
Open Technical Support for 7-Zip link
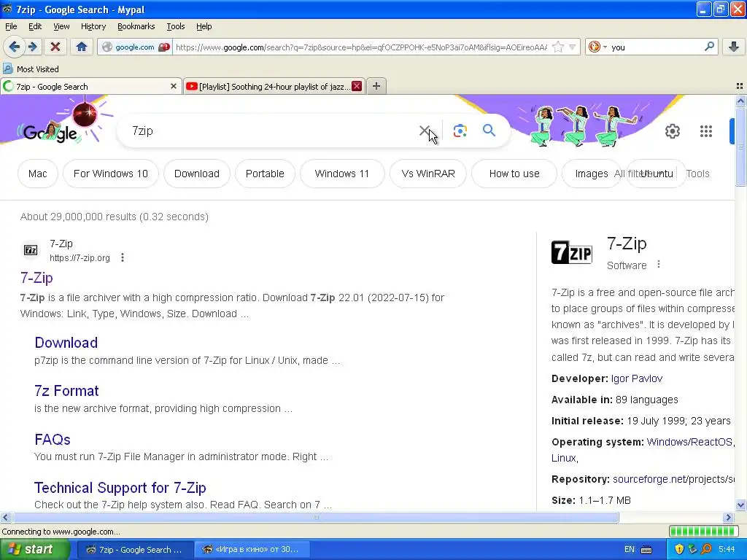tap(120, 488)
